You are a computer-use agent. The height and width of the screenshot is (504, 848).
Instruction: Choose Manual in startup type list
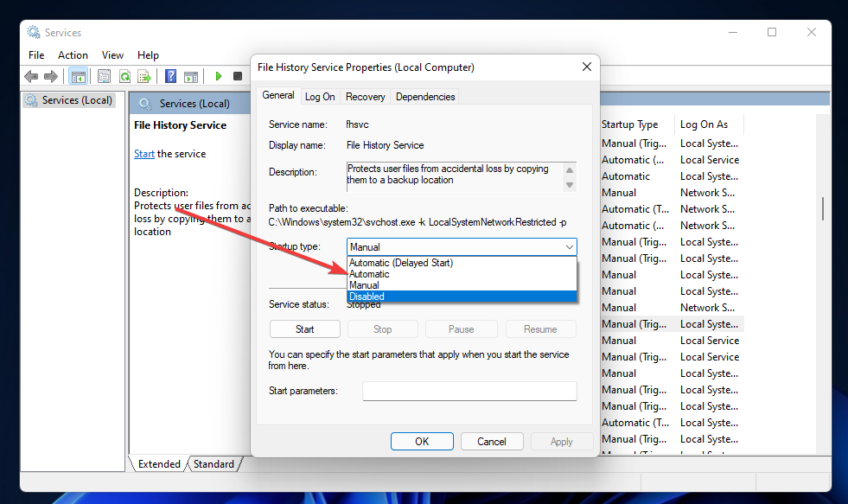pos(462,285)
